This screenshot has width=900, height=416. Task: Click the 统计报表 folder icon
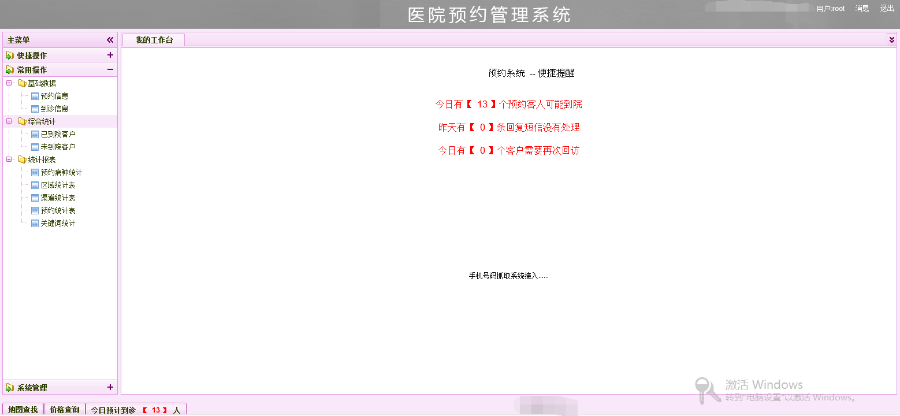[x=22, y=160]
